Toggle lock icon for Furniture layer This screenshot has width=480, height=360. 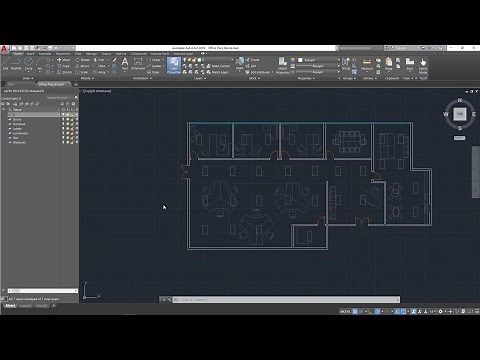(x=72, y=124)
